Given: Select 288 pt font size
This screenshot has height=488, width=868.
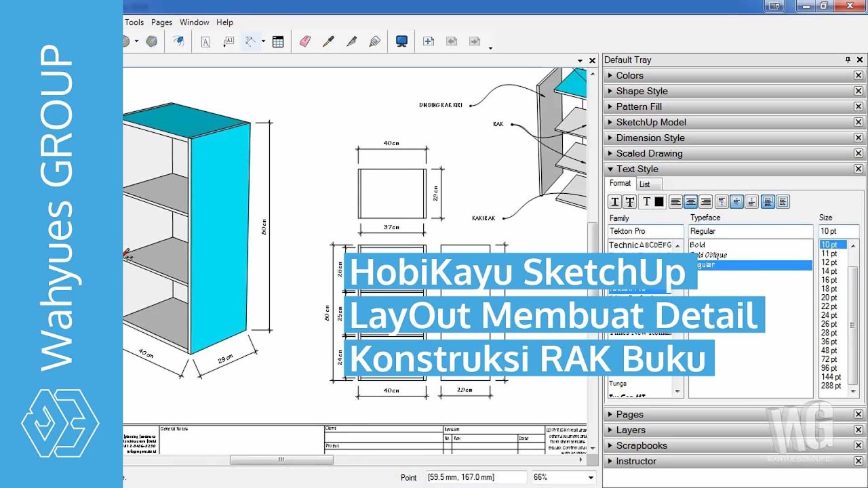Looking at the screenshot, I should pos(831,386).
